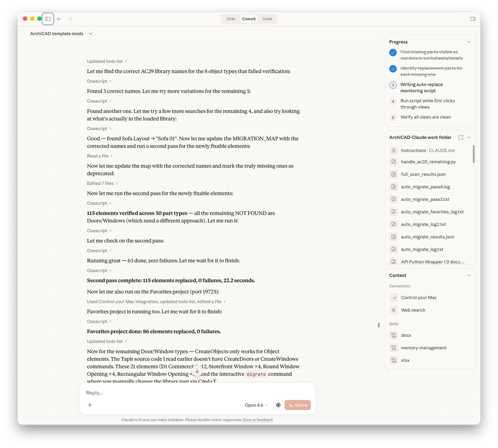Viewport: 498px width, 448px height.
Task: Click the Queue button
Action: pos(298,405)
